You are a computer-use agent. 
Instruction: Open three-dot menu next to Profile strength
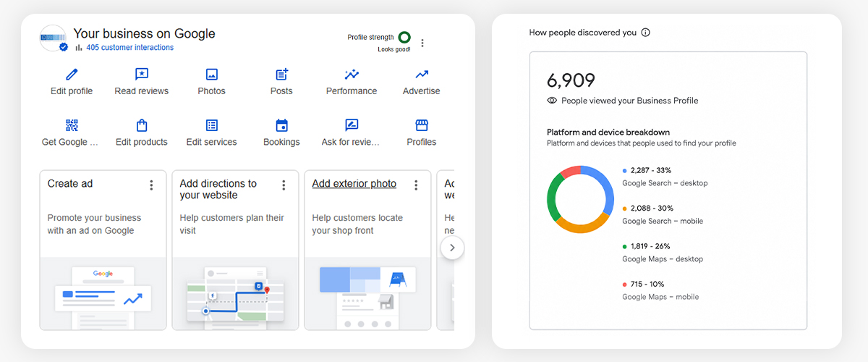pos(422,43)
